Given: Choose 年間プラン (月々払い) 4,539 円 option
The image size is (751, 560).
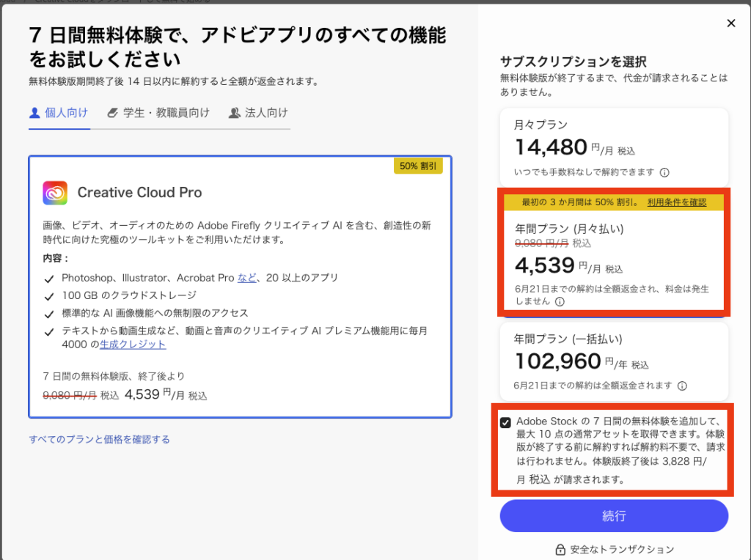Looking at the screenshot, I should pos(614,257).
